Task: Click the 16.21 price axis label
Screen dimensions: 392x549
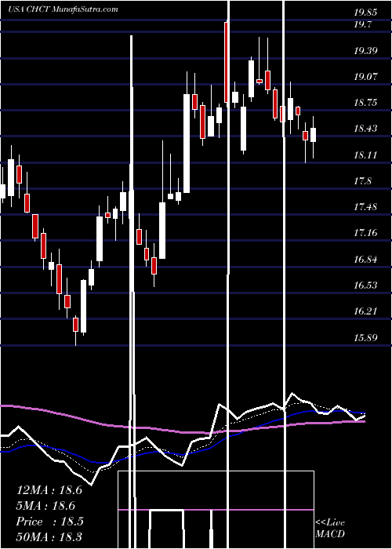Action: [x=365, y=311]
